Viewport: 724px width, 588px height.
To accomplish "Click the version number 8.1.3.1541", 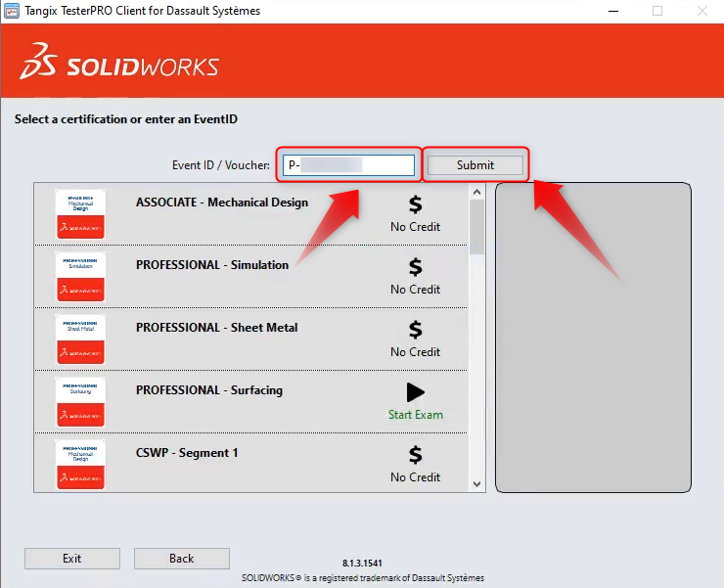I will tap(362, 564).
